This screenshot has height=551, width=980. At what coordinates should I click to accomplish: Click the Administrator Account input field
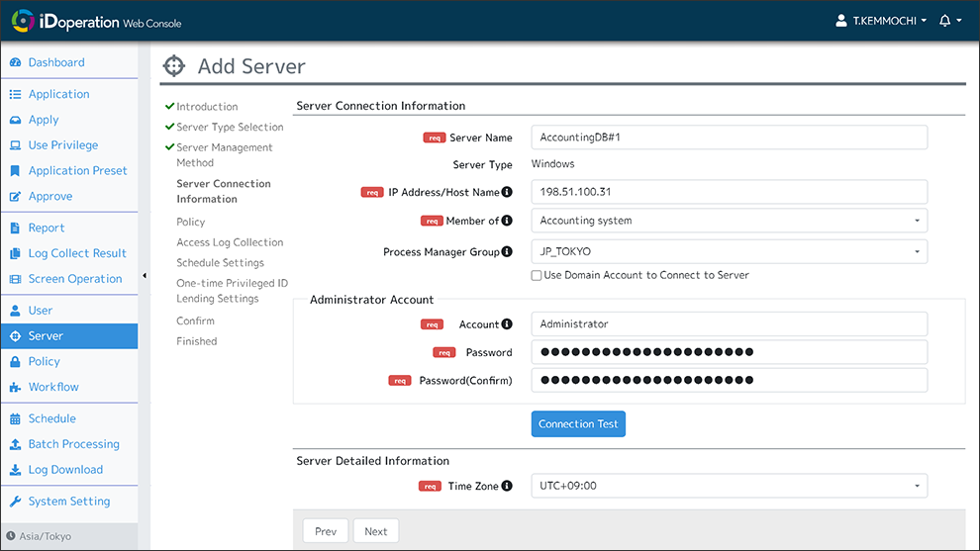pos(730,324)
